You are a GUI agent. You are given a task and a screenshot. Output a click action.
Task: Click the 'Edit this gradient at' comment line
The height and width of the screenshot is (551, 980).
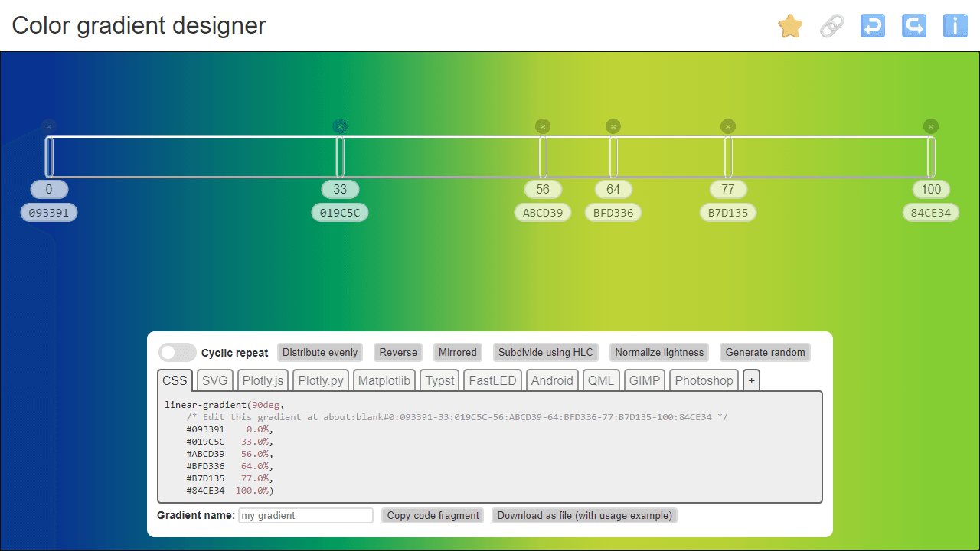(457, 417)
